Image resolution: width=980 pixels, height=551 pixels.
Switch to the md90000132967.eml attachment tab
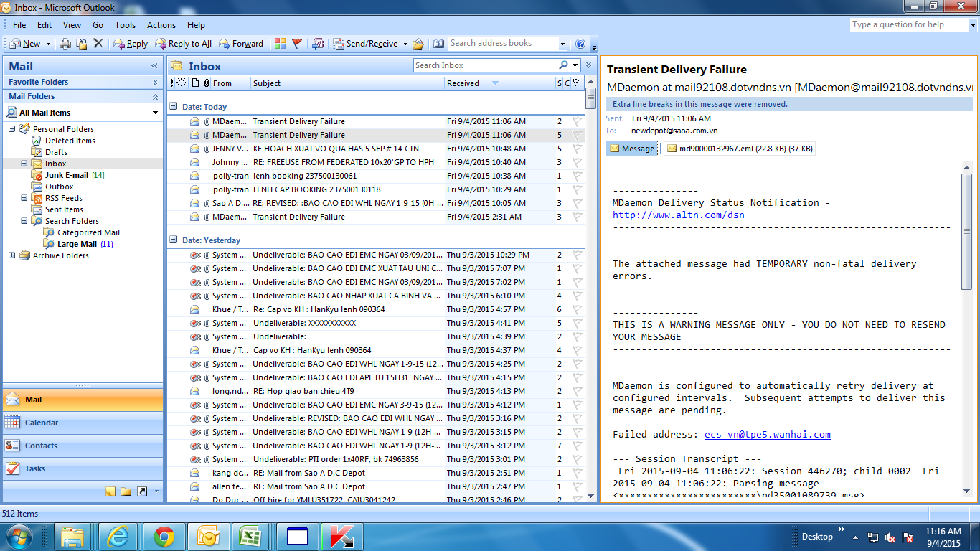pos(739,149)
